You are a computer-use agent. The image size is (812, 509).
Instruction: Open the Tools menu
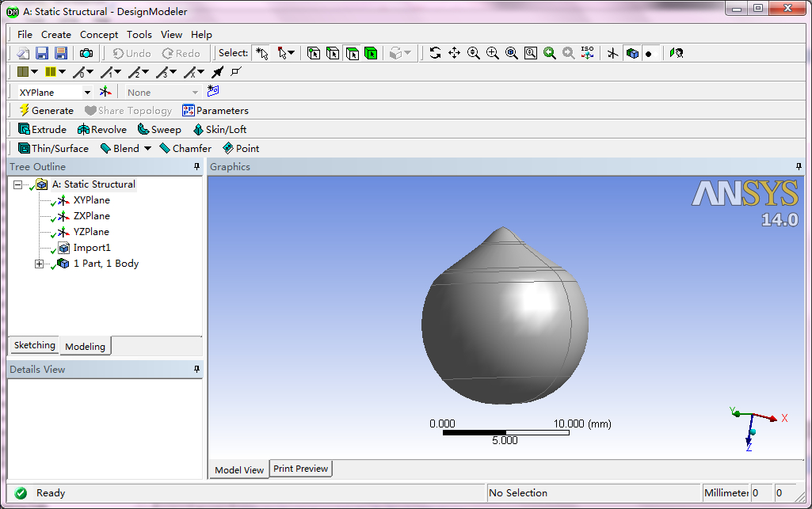(x=139, y=35)
